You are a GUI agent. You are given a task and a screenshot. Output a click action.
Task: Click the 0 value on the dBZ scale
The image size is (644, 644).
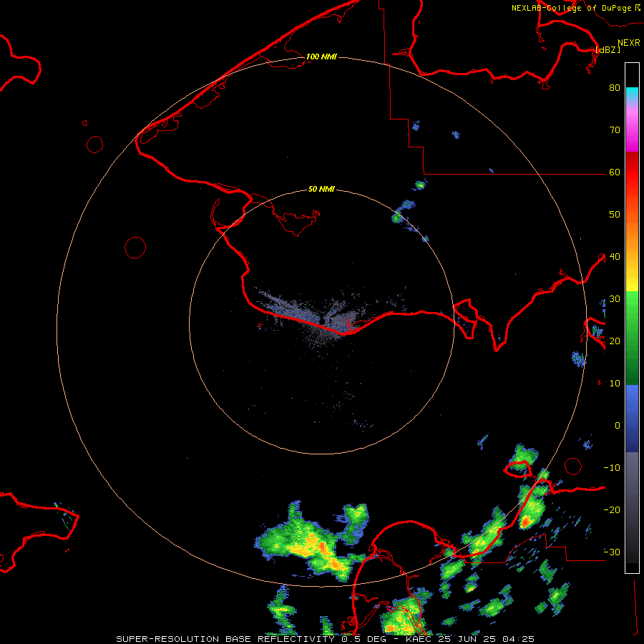point(618,426)
